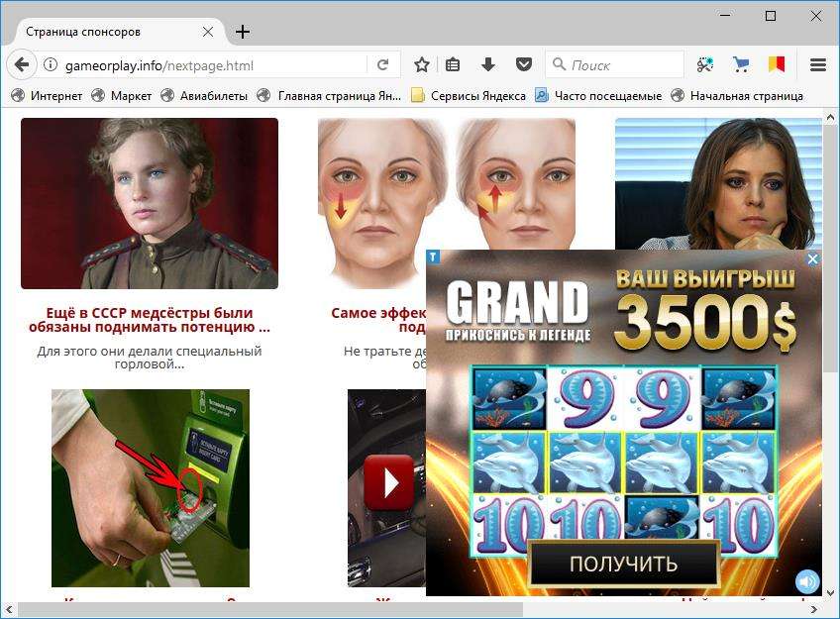Expand the Сервисы Яндекса bookmark folder

pos(469,96)
